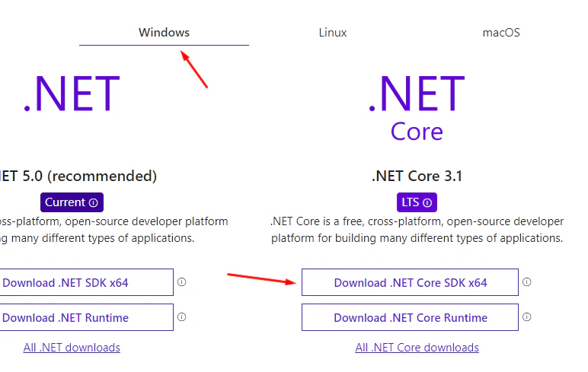Click info icon next to .NET Core Runtime

pyautogui.click(x=526, y=317)
